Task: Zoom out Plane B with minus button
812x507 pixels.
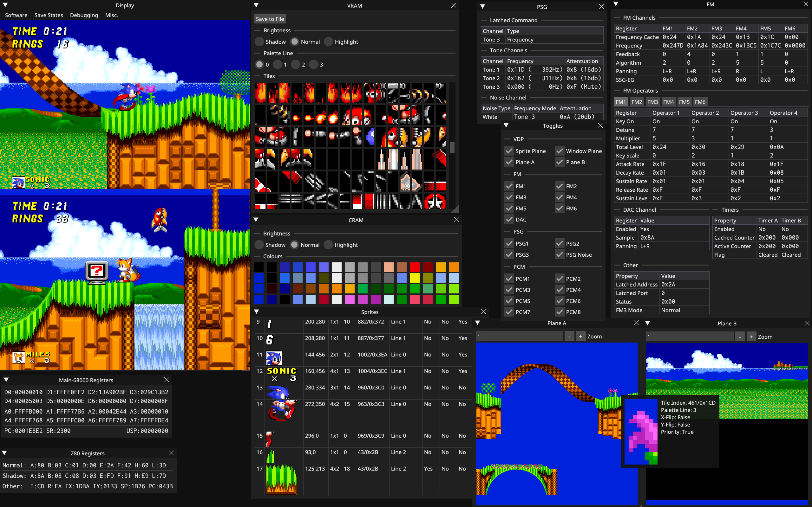Action: pos(740,337)
